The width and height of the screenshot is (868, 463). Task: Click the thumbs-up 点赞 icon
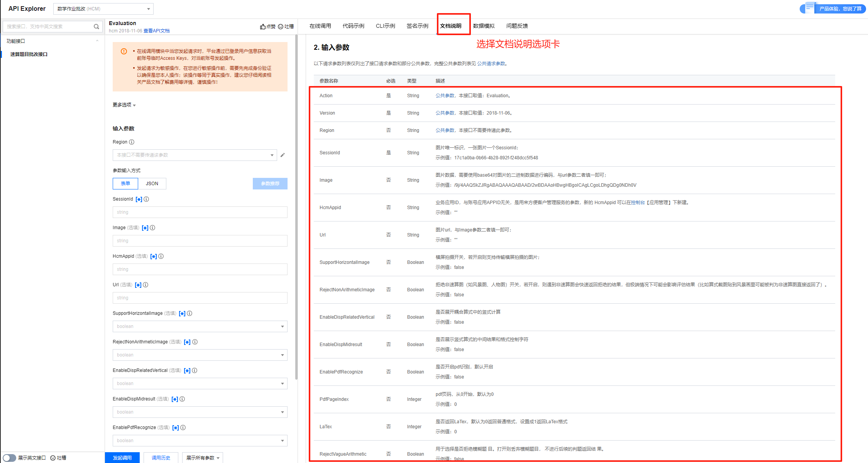point(263,27)
